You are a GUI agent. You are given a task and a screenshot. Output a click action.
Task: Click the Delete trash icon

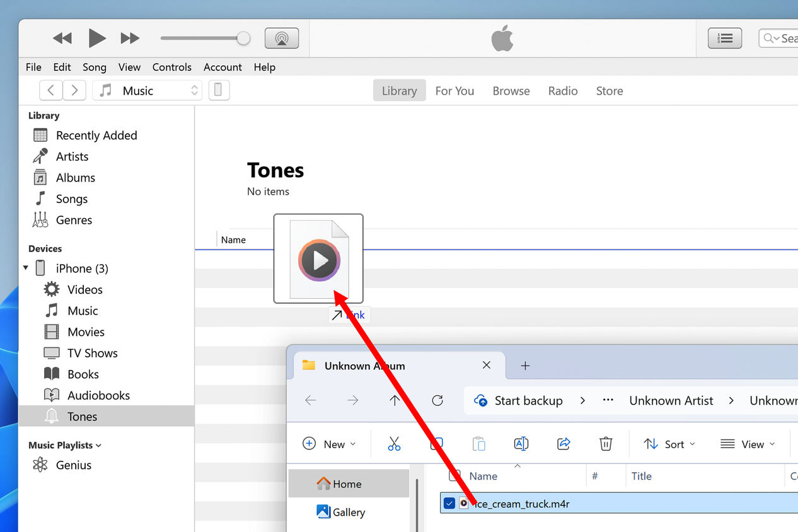click(x=606, y=444)
